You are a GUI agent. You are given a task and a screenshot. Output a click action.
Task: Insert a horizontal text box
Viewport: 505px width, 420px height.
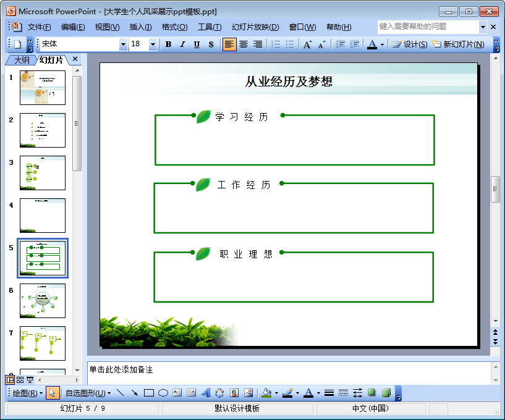(x=177, y=393)
